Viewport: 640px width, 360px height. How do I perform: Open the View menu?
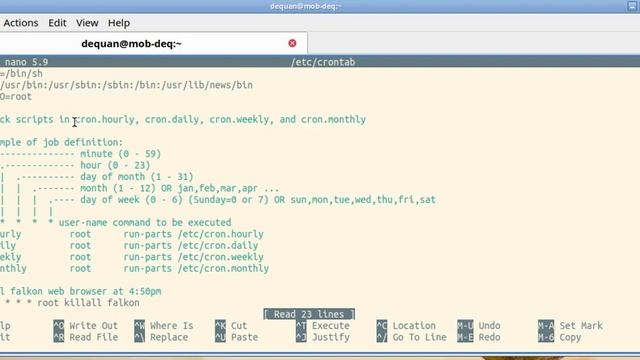click(87, 23)
